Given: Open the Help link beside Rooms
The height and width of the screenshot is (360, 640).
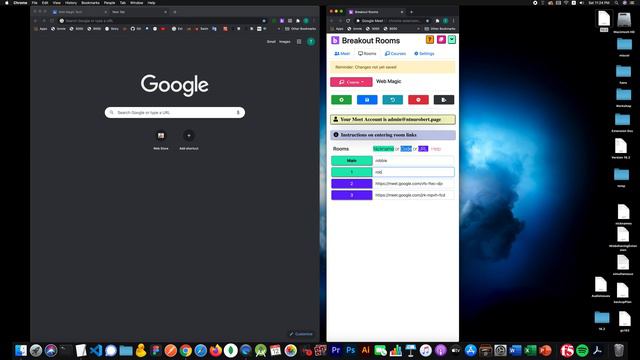Looking at the screenshot, I should point(436,149).
